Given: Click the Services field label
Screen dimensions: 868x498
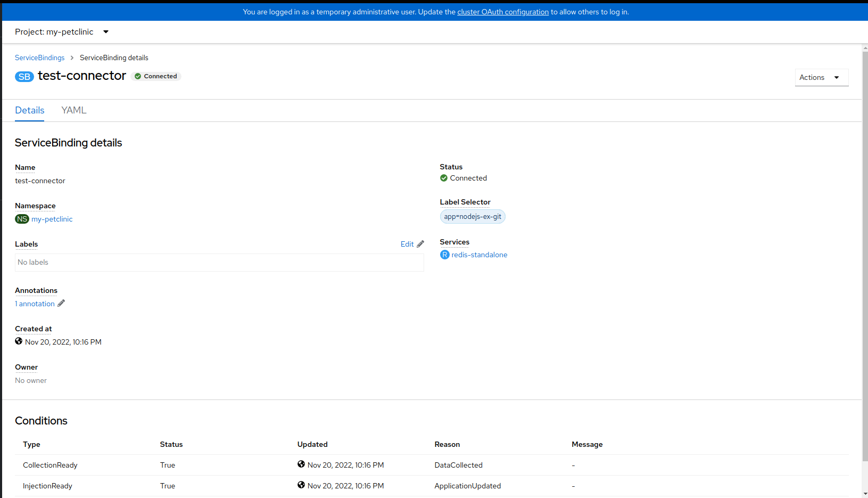Looking at the screenshot, I should point(454,242).
